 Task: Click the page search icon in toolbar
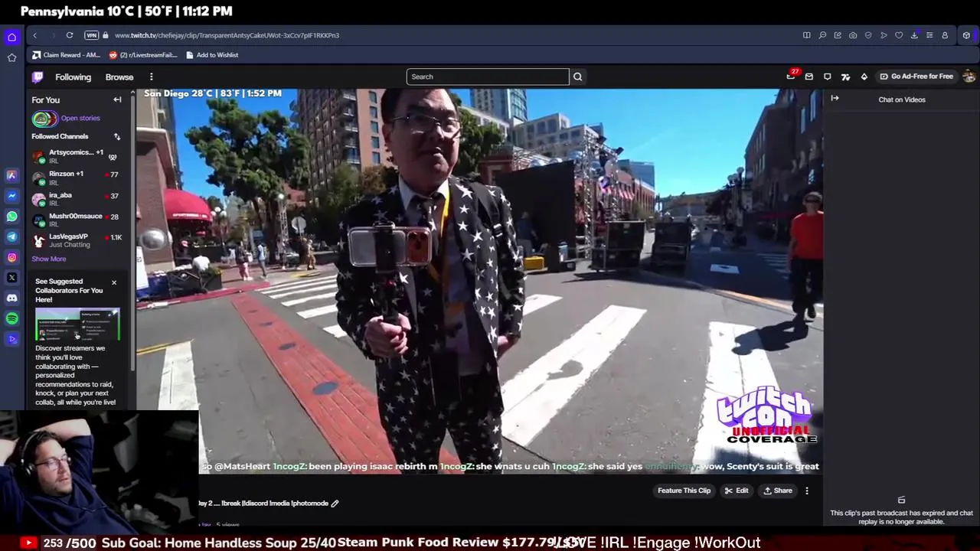tap(822, 35)
